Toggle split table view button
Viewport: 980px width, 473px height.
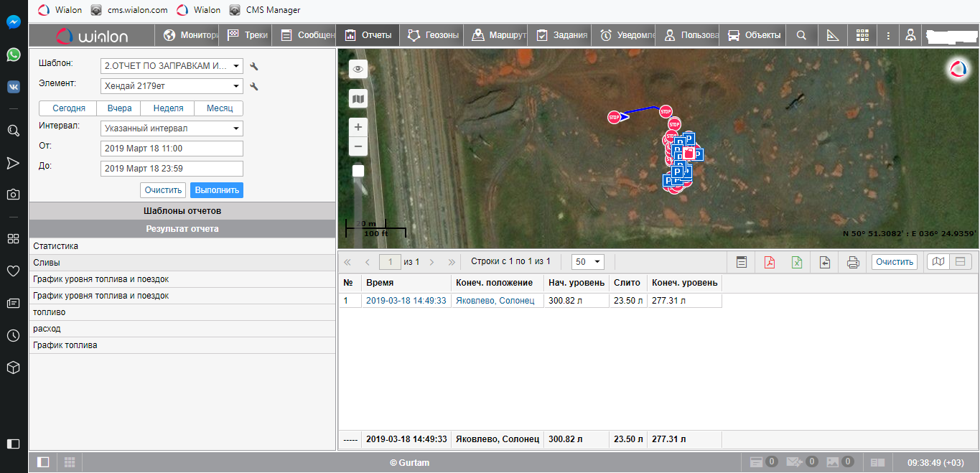961,262
